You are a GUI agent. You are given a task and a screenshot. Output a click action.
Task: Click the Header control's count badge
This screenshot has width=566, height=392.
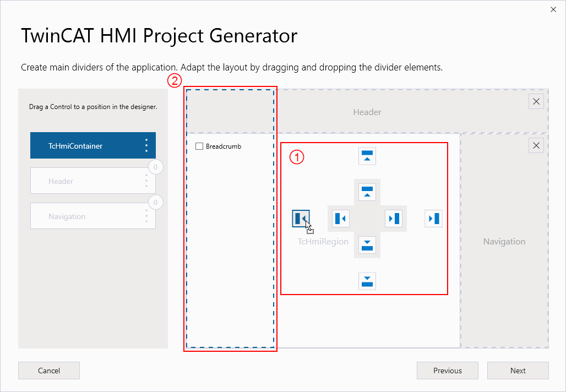click(x=156, y=167)
